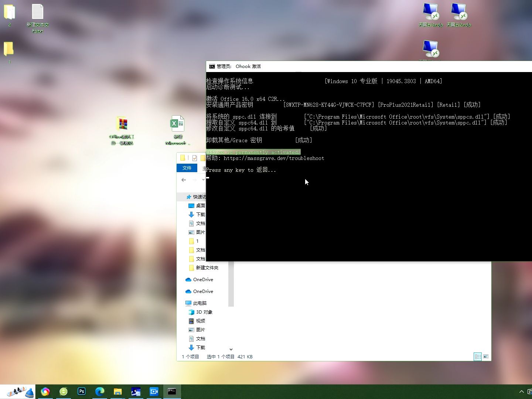This screenshot has height=399, width=532.
Task: Open the anime picture app on the taskbar
Action: (136, 392)
